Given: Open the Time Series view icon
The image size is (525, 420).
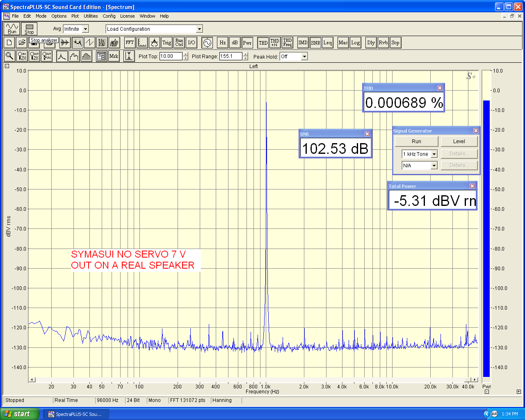Looking at the screenshot, I should click(x=65, y=42).
